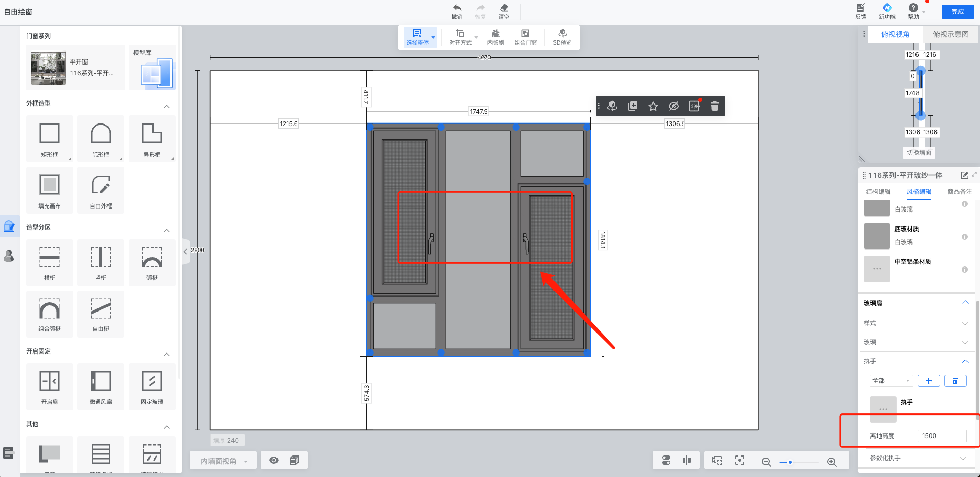The width and height of the screenshot is (980, 477).
Task: Choose the 弧形框 arched frame
Action: click(x=101, y=139)
